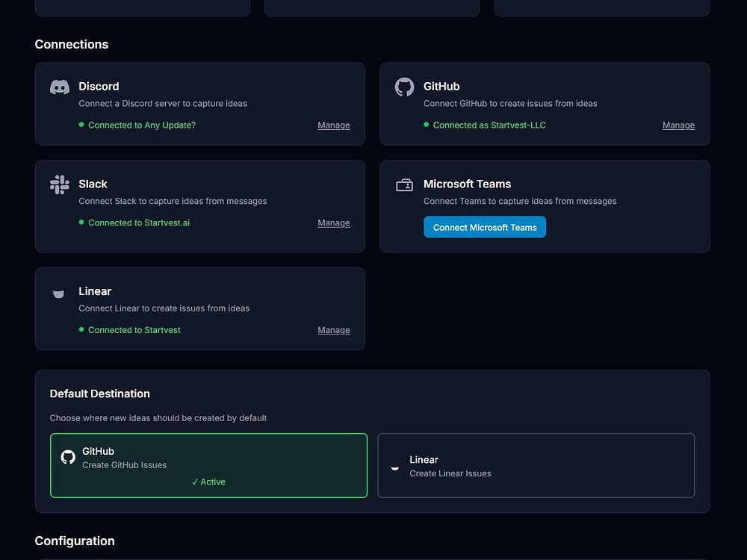Click GitHub icon in Default Destination
This screenshot has height=560, width=747.
click(68, 457)
